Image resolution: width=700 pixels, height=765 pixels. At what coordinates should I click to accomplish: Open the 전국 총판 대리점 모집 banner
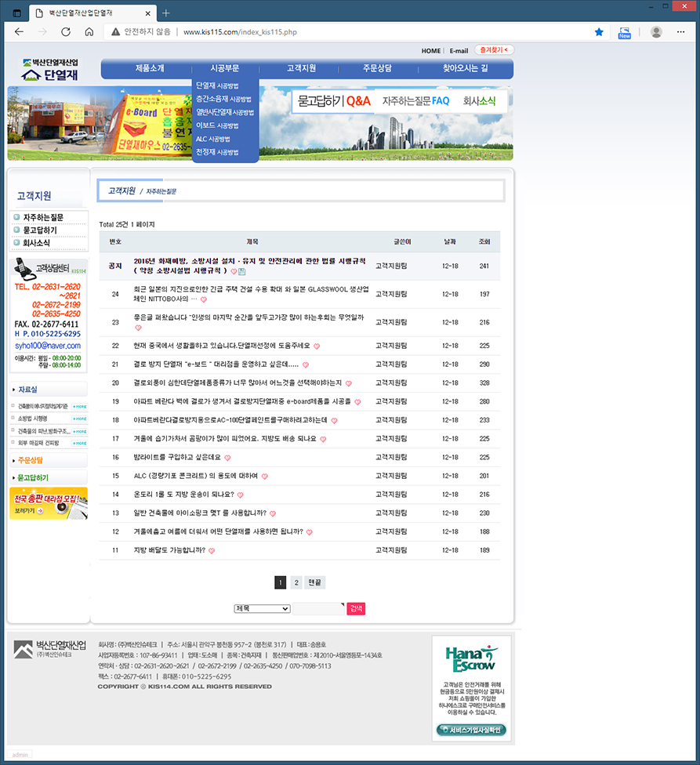pos(49,503)
